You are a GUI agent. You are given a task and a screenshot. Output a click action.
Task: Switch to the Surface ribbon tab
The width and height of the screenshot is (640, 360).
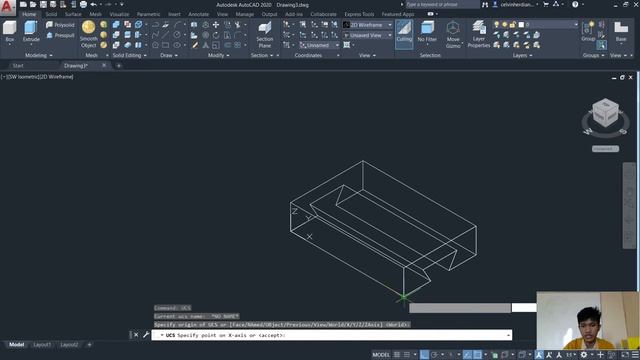73,14
